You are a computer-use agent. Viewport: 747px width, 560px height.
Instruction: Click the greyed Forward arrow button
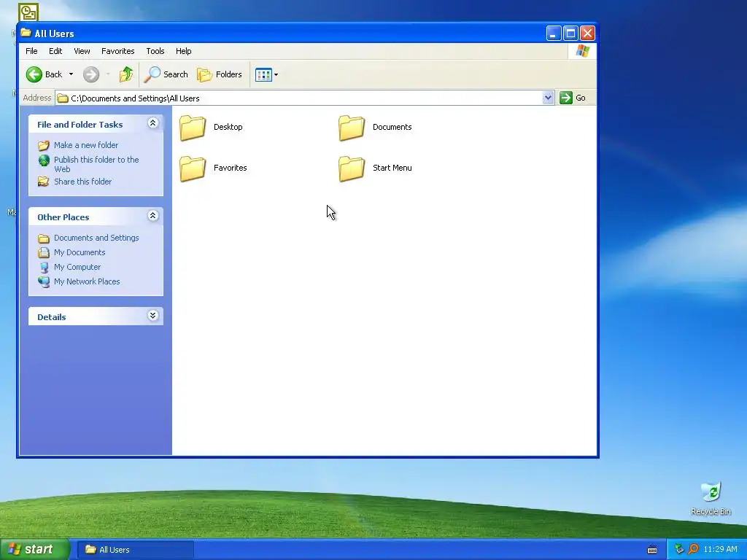click(91, 74)
